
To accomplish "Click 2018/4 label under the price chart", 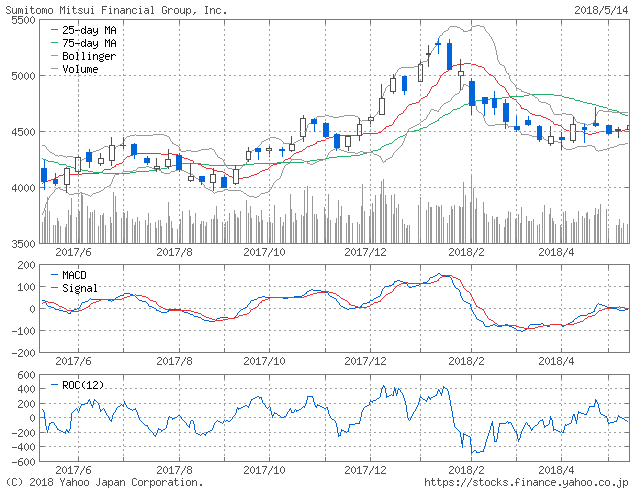I will click(557, 253).
